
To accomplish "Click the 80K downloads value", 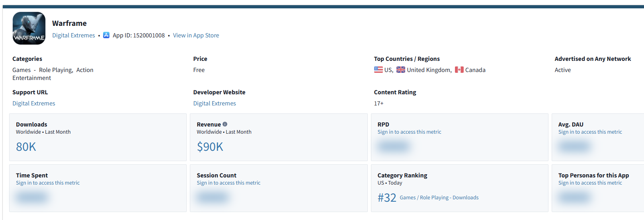I will tap(26, 147).
